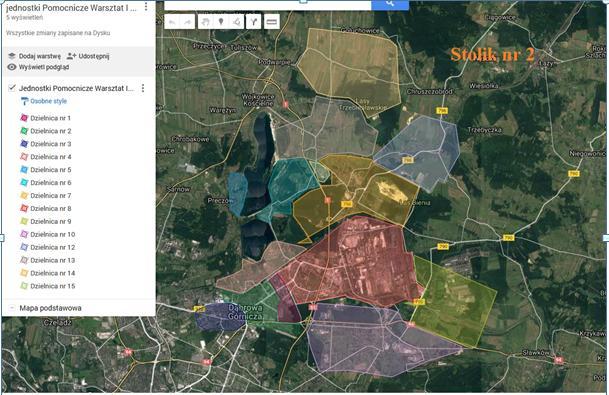Activate the add directions tool

click(x=254, y=22)
